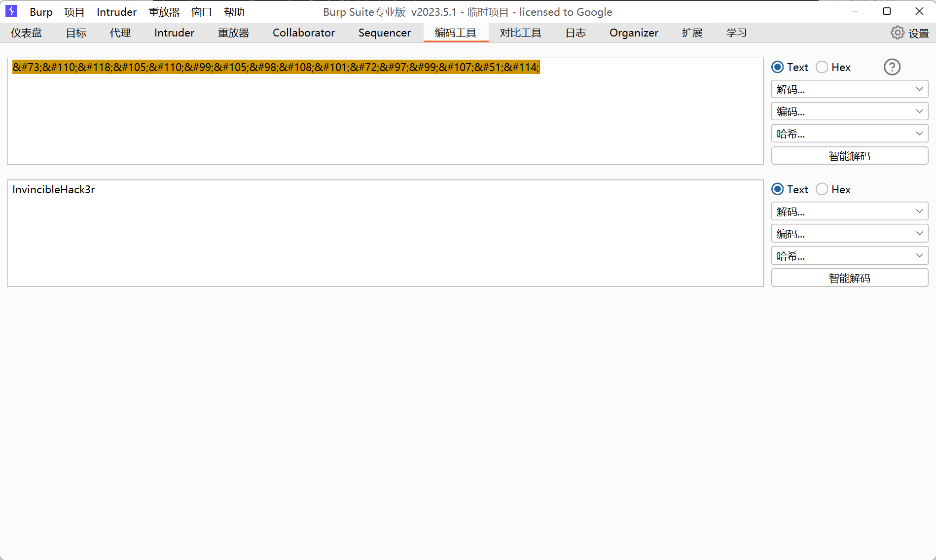The height and width of the screenshot is (560, 936).
Task: Close the Burp Suite window
Action: pos(919,11)
